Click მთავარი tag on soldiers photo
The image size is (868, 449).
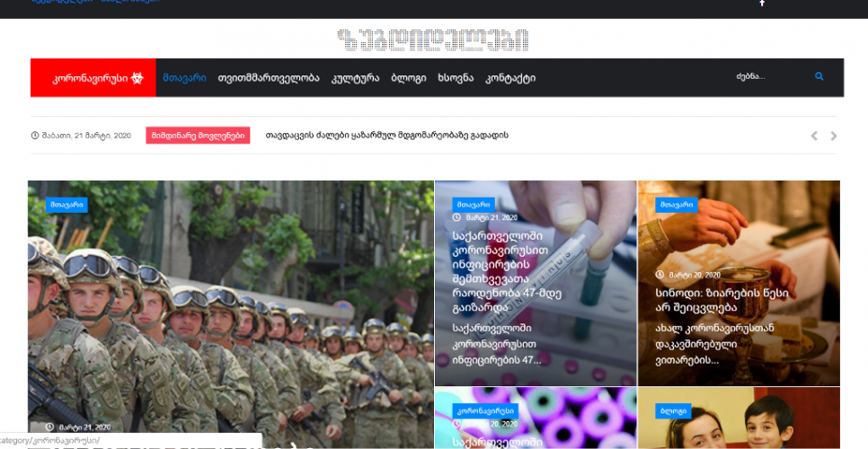tap(66, 205)
